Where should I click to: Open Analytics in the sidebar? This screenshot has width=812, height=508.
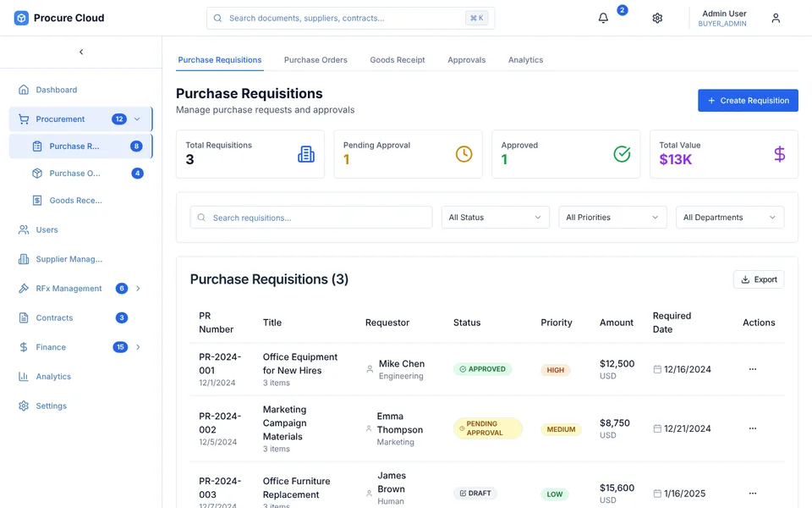81,376
